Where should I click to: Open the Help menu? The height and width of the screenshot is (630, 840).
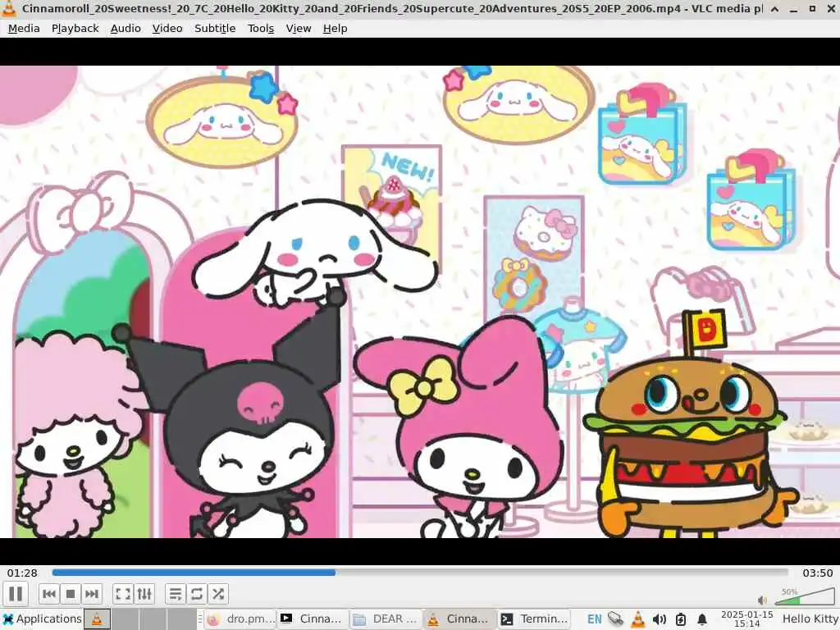[335, 29]
